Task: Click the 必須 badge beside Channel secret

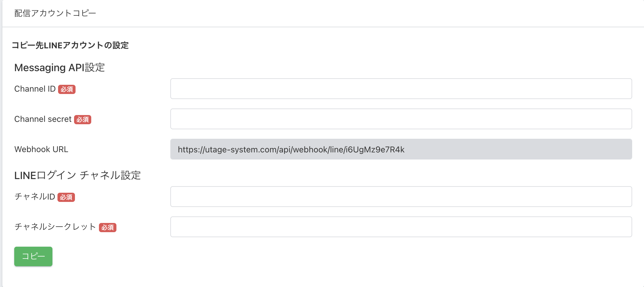Action: [x=83, y=119]
